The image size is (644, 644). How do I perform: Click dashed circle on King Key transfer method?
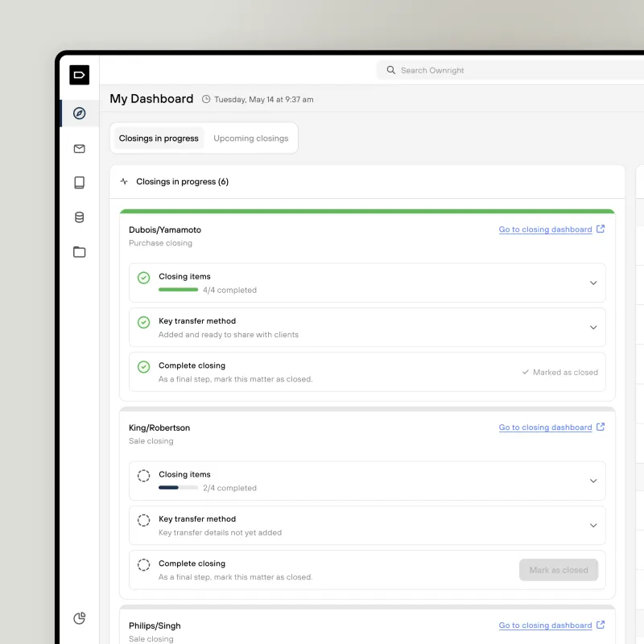coord(144,520)
